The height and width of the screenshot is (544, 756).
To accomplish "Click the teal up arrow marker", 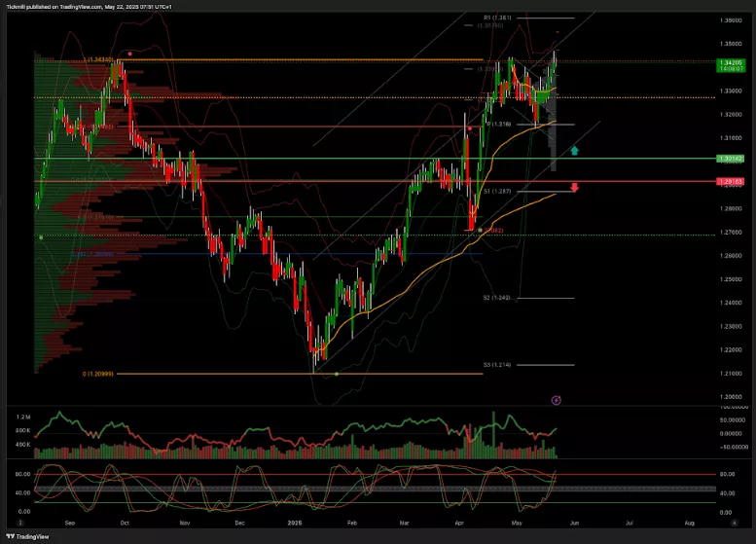I will tap(575, 151).
